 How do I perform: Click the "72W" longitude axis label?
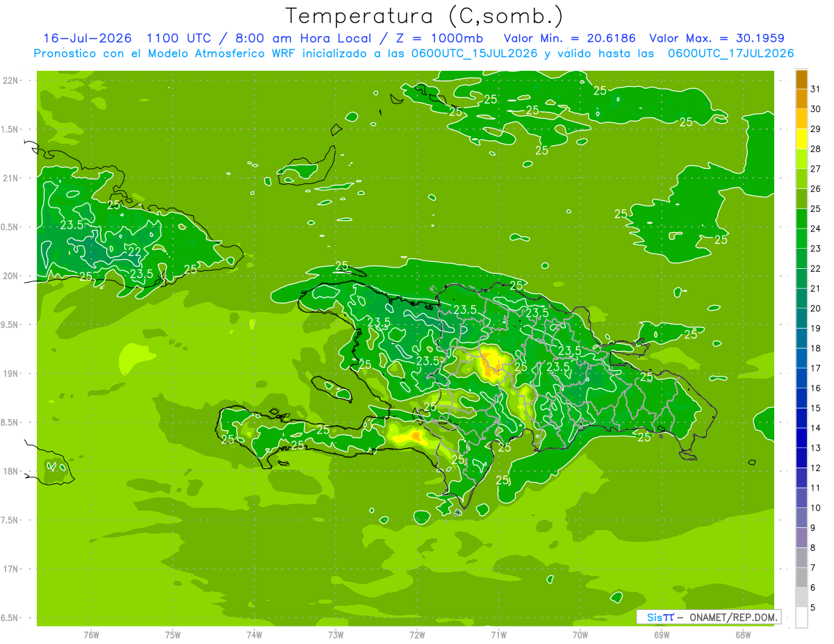[417, 635]
